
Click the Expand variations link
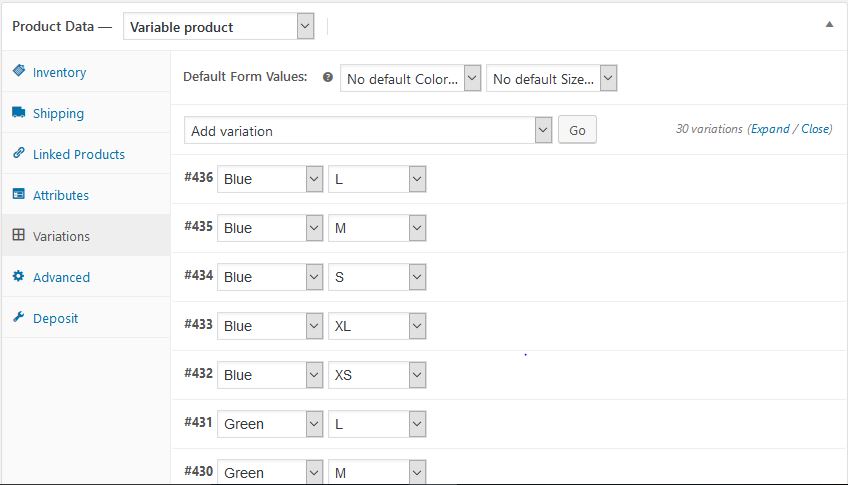pyautogui.click(x=770, y=129)
